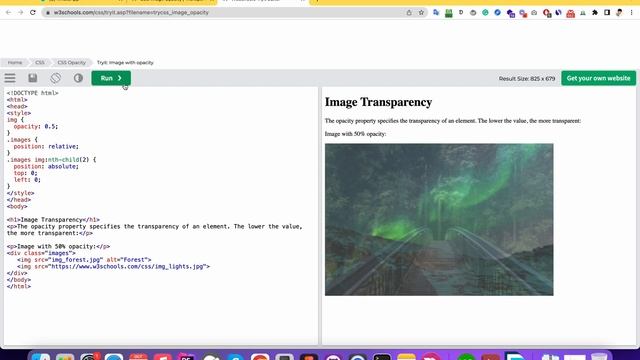Open the D letter extension

(461, 13)
